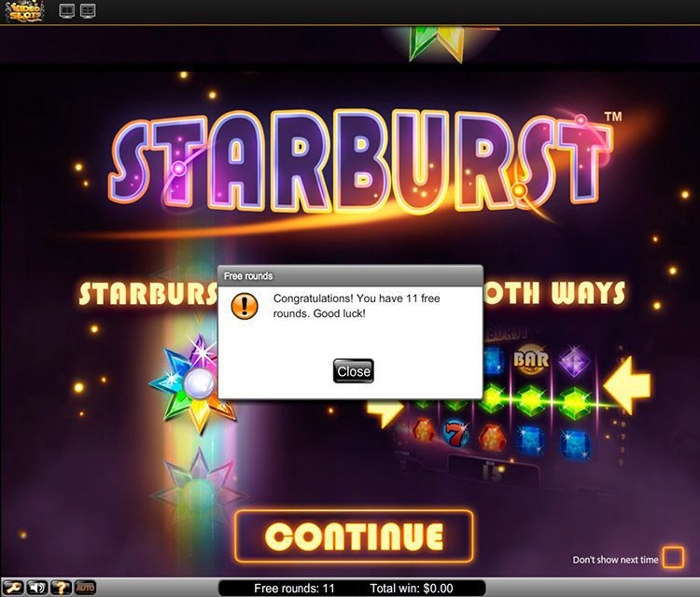Select the single-screen layout icon
Image resolution: width=700 pixels, height=597 pixels.
tap(67, 10)
